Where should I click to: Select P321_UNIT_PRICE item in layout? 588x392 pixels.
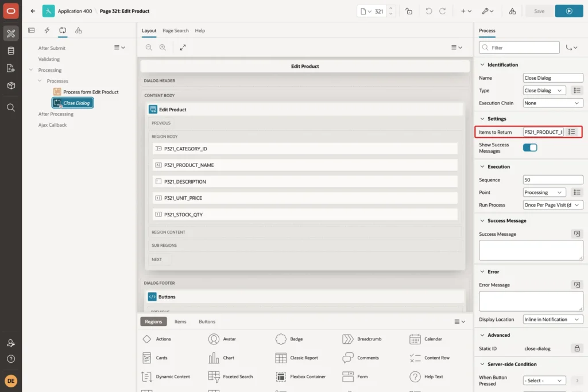305,198
